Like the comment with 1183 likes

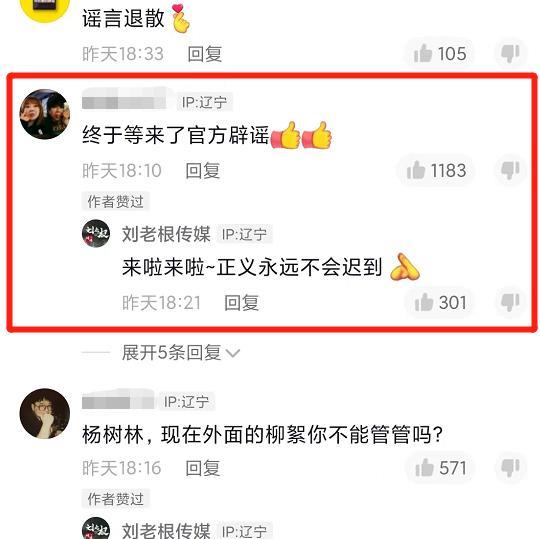point(436,170)
